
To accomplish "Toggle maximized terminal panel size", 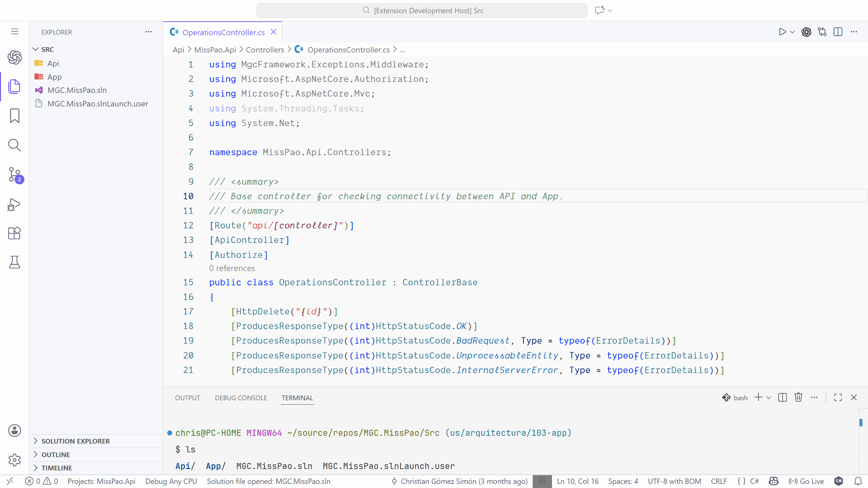I will 838,398.
